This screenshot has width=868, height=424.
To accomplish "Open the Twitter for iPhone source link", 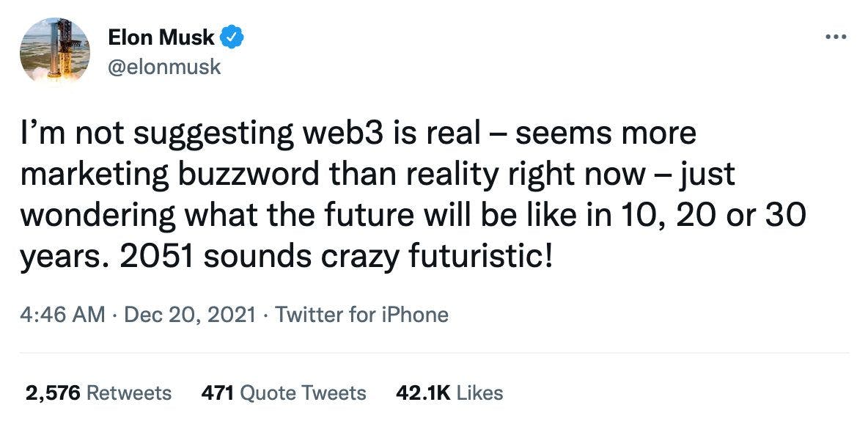I will [361, 315].
